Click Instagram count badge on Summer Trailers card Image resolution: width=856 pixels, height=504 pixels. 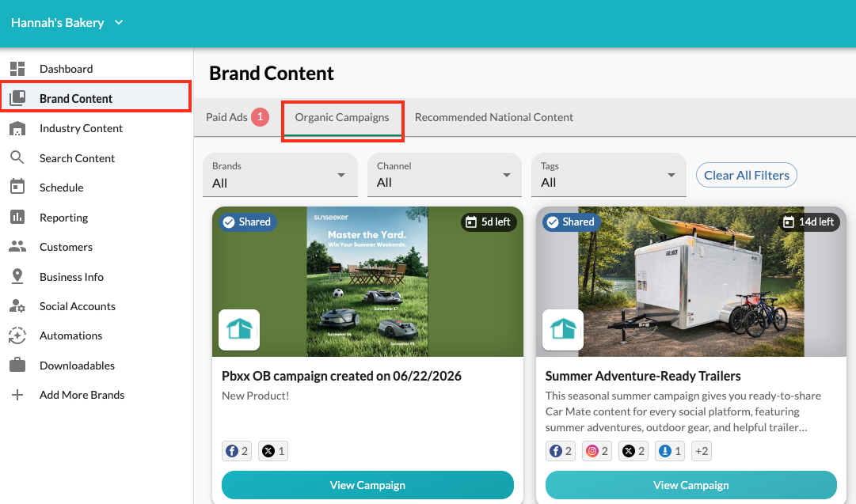tap(597, 451)
